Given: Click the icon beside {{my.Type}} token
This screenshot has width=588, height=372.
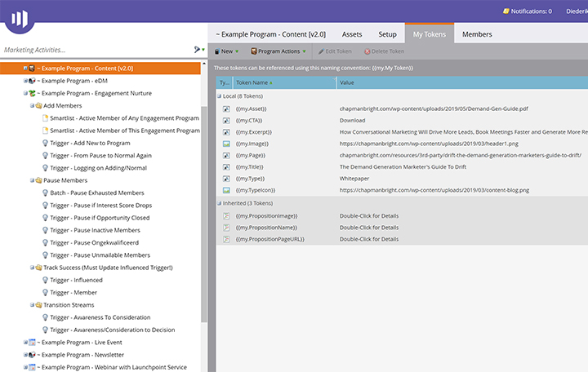Looking at the screenshot, I should [226, 179].
